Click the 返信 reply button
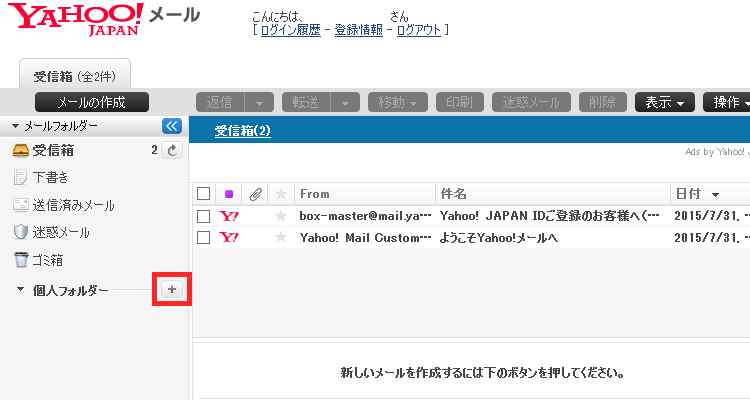Viewport: 750px width, 400px height. (x=220, y=102)
